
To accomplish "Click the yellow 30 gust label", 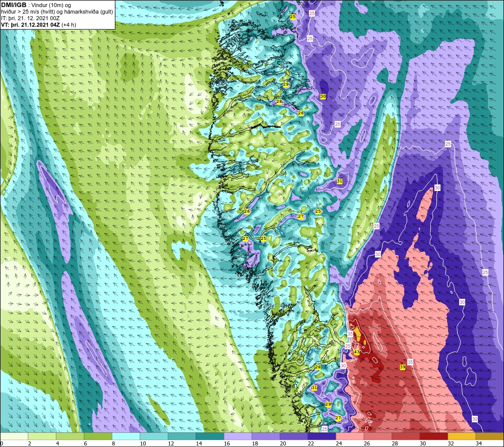I will [x=323, y=96].
